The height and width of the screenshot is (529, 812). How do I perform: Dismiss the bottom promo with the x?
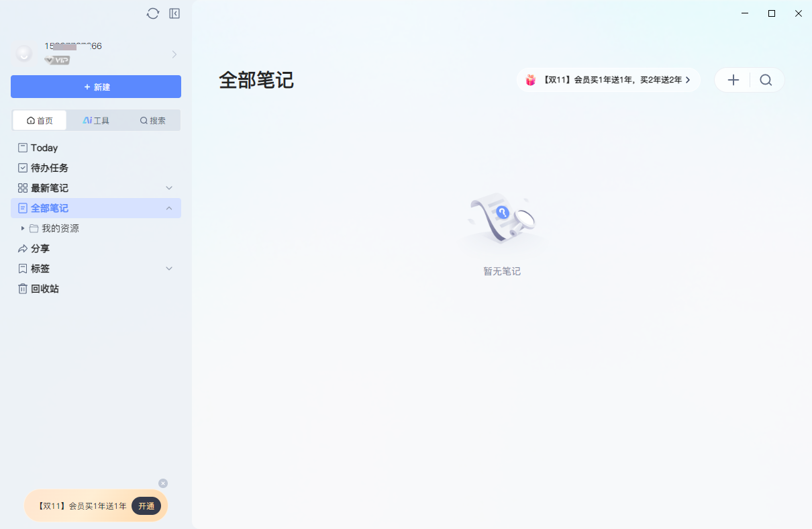tap(163, 483)
